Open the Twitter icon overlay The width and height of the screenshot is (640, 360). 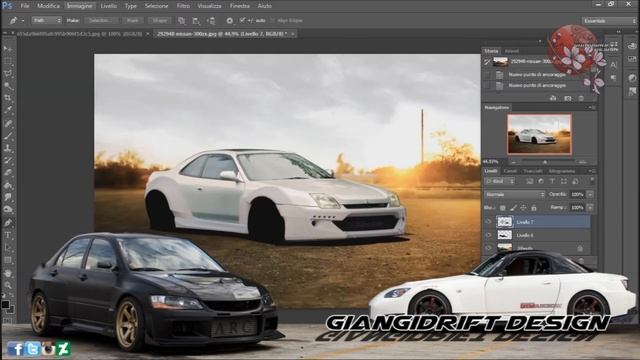(x=32, y=349)
